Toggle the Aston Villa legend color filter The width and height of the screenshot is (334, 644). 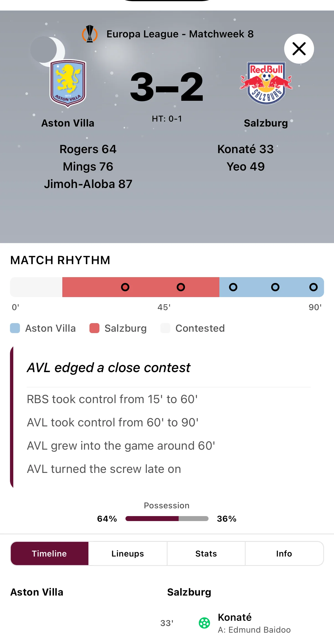coord(43,328)
